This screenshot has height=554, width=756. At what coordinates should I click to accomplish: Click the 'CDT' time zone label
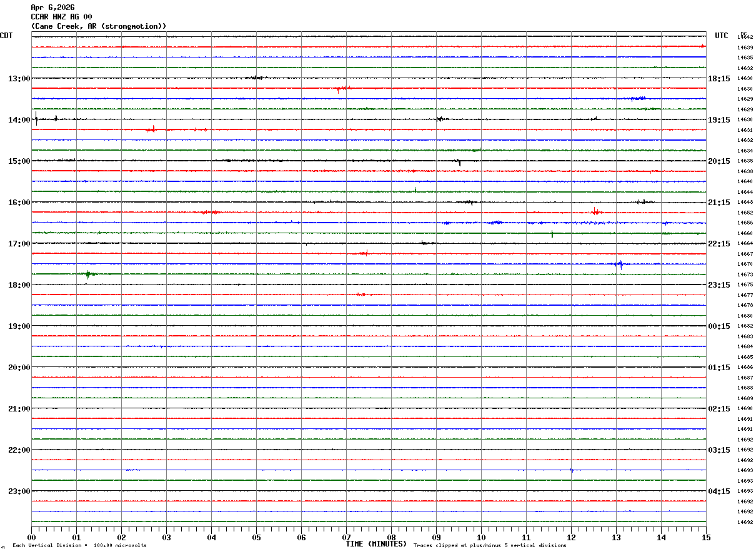click(x=6, y=36)
